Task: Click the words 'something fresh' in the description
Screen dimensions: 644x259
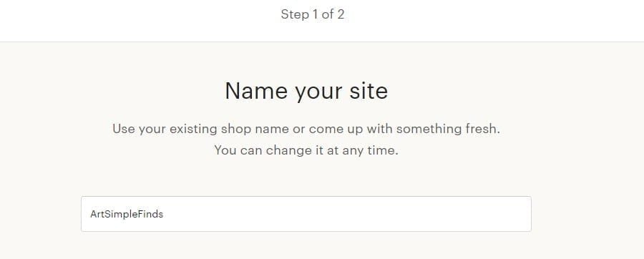Action: click(x=448, y=129)
